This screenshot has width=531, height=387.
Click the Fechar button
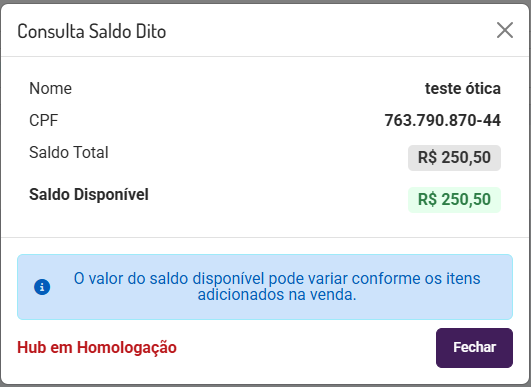474,348
